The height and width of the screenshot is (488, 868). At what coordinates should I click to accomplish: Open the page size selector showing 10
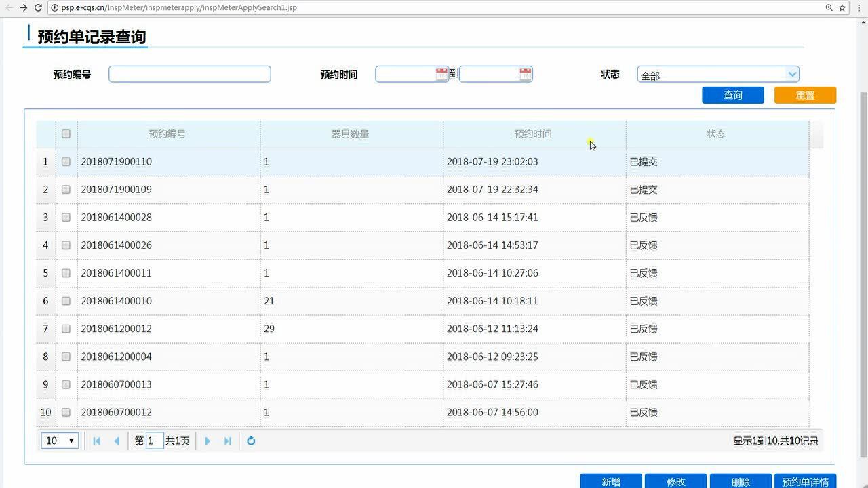[60, 441]
